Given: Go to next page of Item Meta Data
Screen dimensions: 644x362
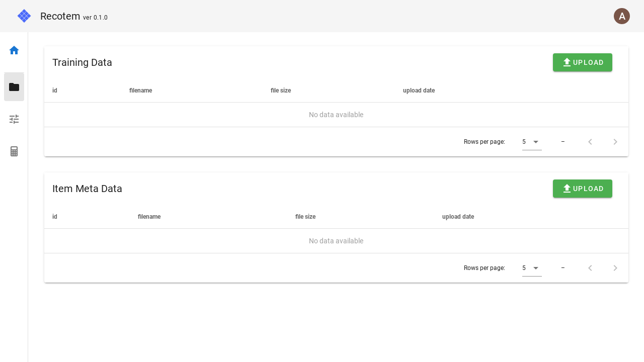Looking at the screenshot, I should (615, 268).
